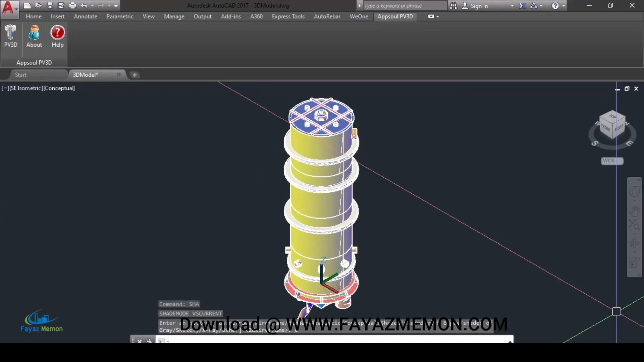
Task: Switch to the Annotate ribbon tab
Action: [x=86, y=16]
